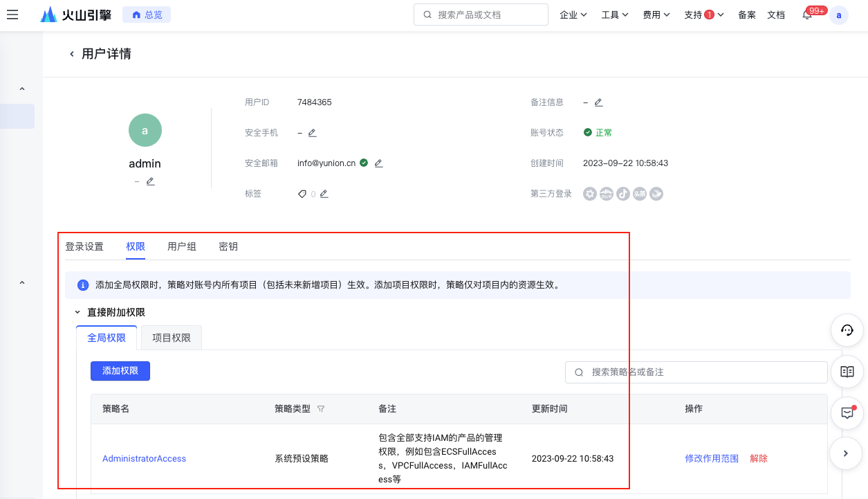
Task: Open the AdministratorAccess policy link
Action: 144,458
